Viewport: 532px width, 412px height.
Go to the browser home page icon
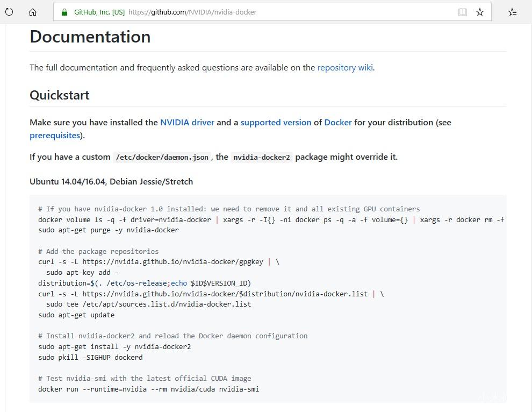[33, 12]
